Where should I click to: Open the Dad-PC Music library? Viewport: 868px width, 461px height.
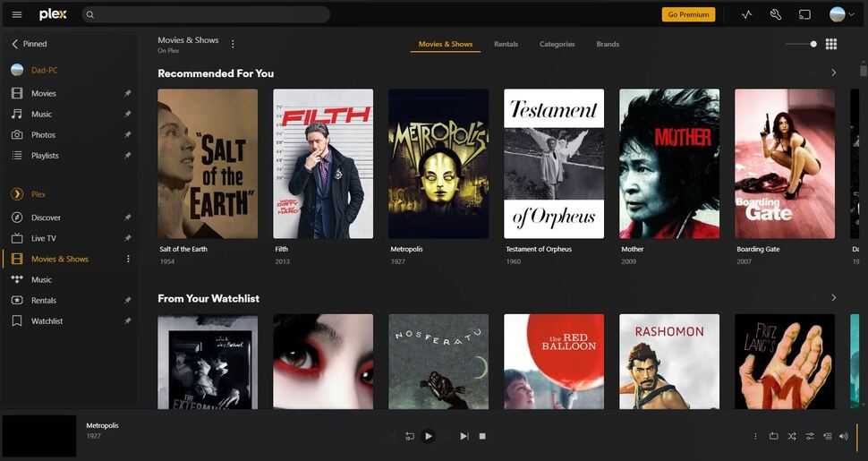41,115
